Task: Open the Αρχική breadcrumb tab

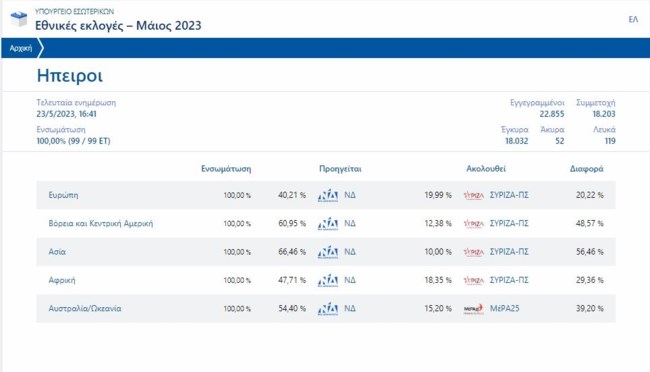Action: pos(21,48)
